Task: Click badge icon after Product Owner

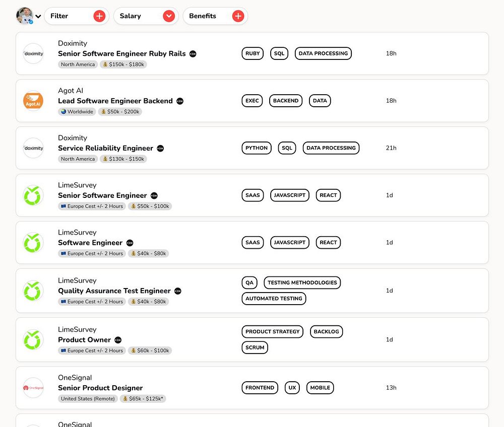Action: click(118, 340)
